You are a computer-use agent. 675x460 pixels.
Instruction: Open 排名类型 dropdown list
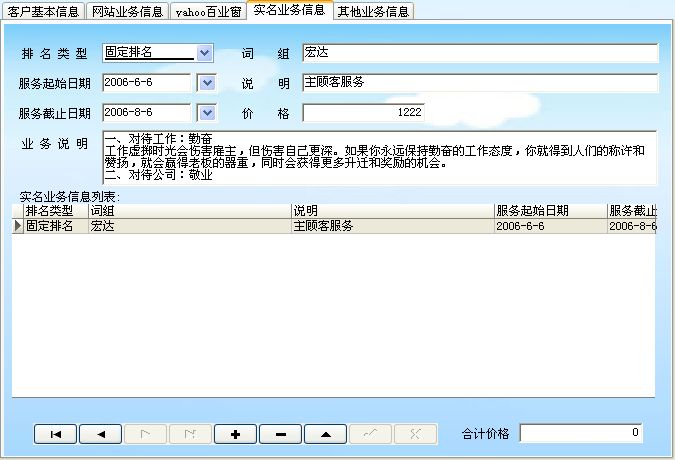pos(204,53)
